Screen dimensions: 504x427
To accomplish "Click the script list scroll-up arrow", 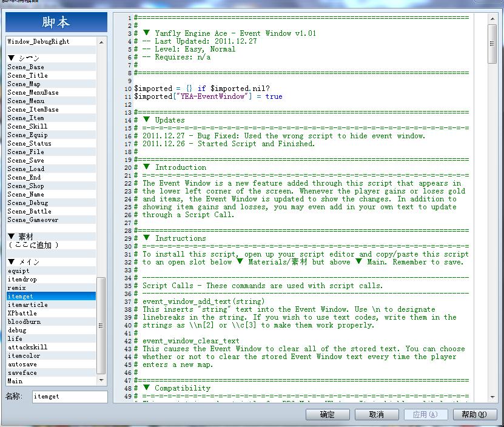I will click(101, 42).
